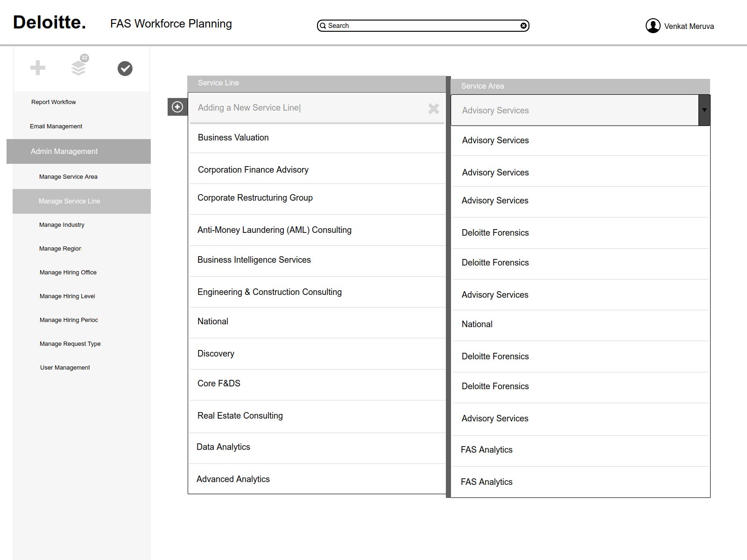This screenshot has width=747, height=560.
Task: Select Anti-Money Laundering (AML) Consulting row
Action: coord(317,230)
